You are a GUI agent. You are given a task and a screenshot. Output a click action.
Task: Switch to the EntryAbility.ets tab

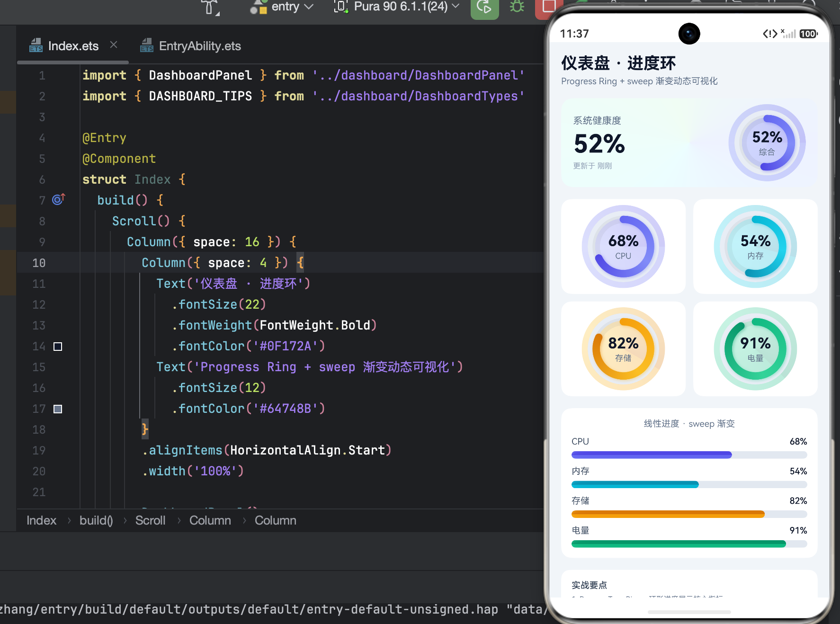point(190,46)
